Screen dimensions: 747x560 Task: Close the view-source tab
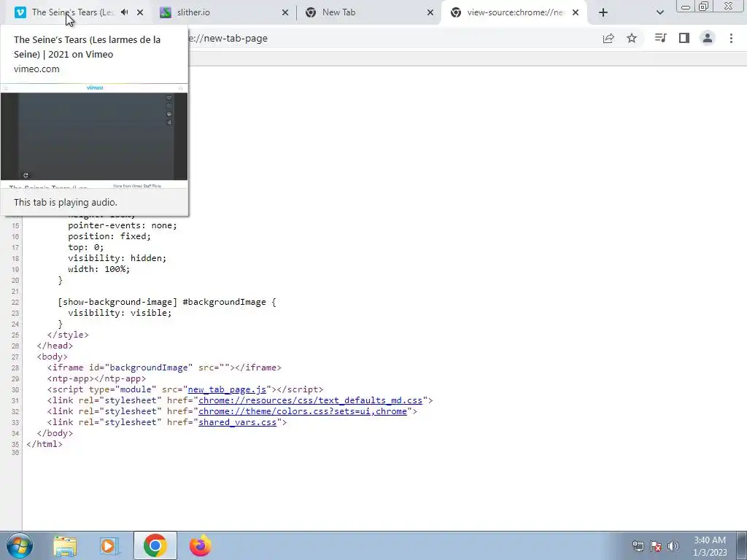tap(576, 12)
